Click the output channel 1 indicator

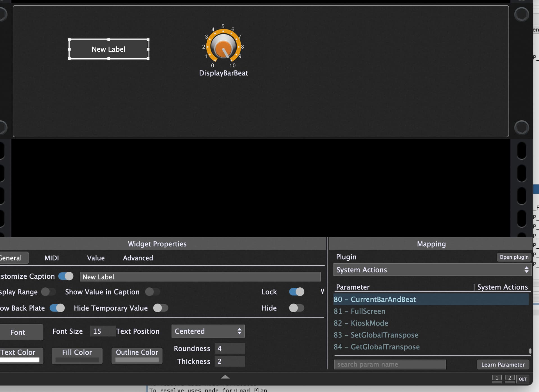[x=497, y=378]
